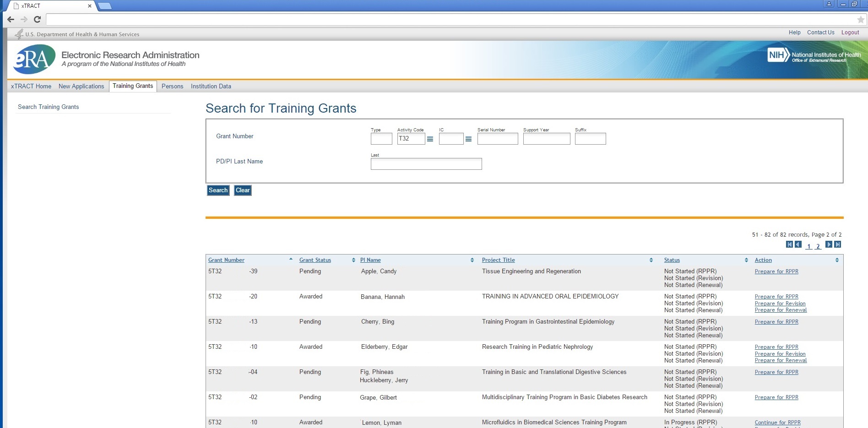Open Prepare for RPPR for Cherry, Bing

(776, 322)
